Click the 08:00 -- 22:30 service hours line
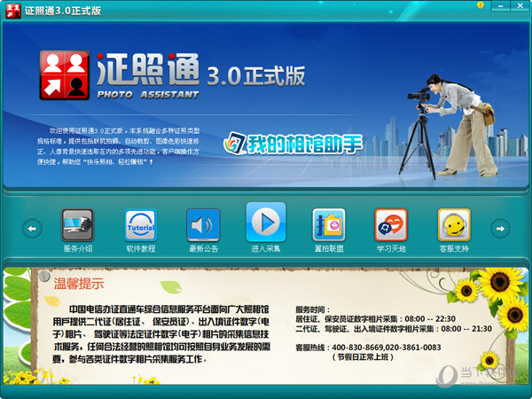Image resolution: width=532 pixels, height=399 pixels. [376, 319]
